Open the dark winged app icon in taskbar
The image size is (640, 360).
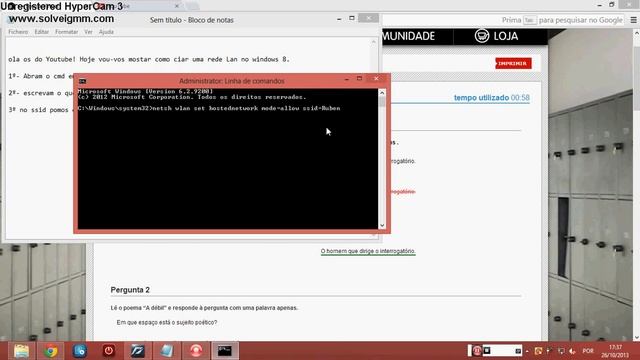click(138, 351)
